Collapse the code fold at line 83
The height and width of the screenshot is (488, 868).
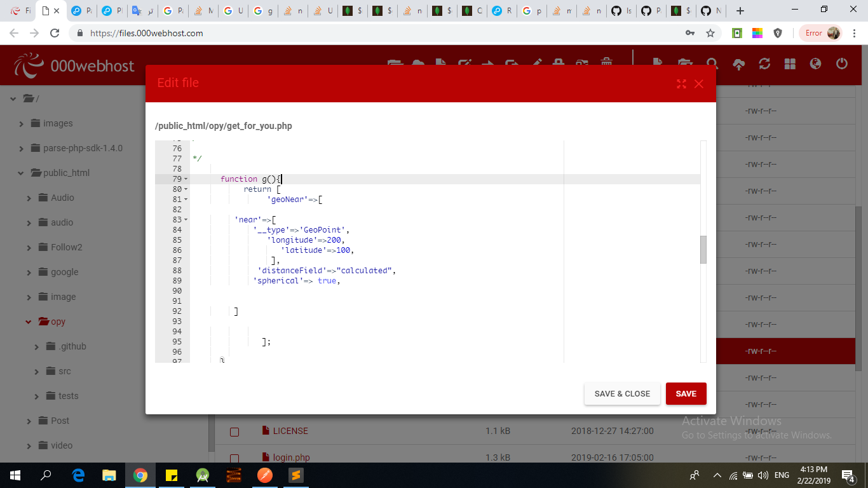point(186,220)
